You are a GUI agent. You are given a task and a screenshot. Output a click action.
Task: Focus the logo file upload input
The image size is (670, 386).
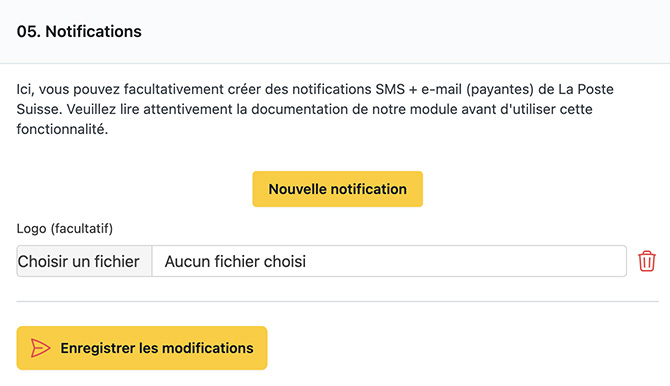pyautogui.click(x=322, y=261)
